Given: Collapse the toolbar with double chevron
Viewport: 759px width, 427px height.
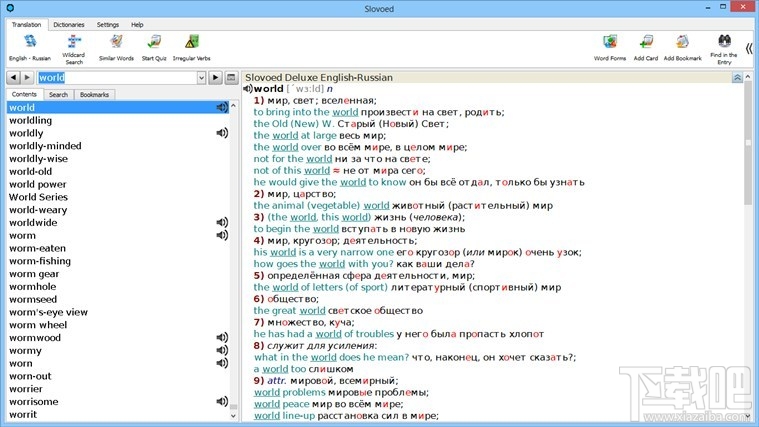Looking at the screenshot, I should 750,47.
